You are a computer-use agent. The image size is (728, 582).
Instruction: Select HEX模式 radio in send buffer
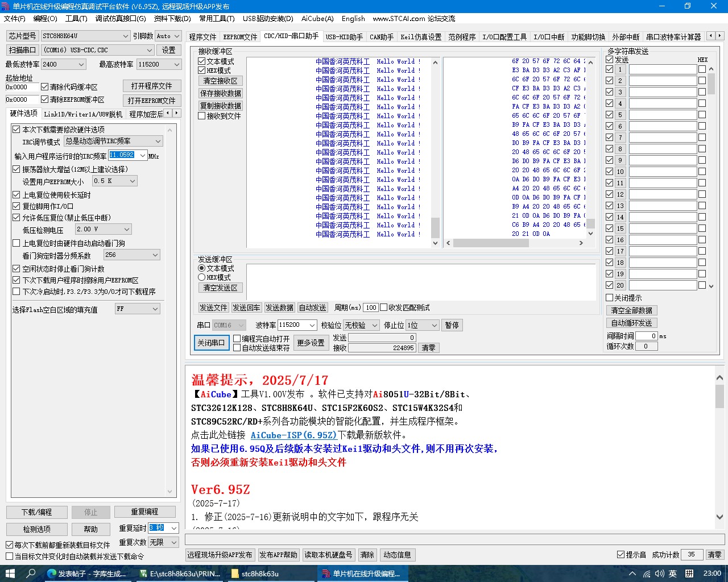(x=201, y=277)
